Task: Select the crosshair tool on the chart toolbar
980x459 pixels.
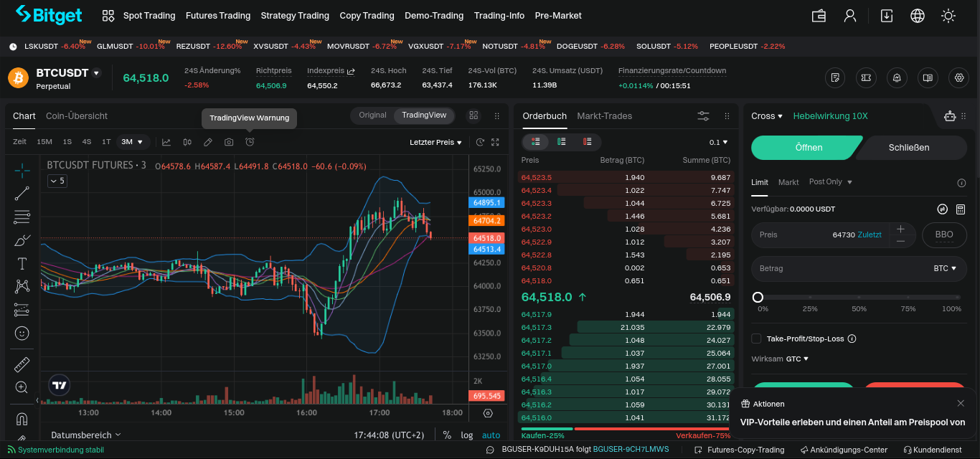Action: (22, 171)
